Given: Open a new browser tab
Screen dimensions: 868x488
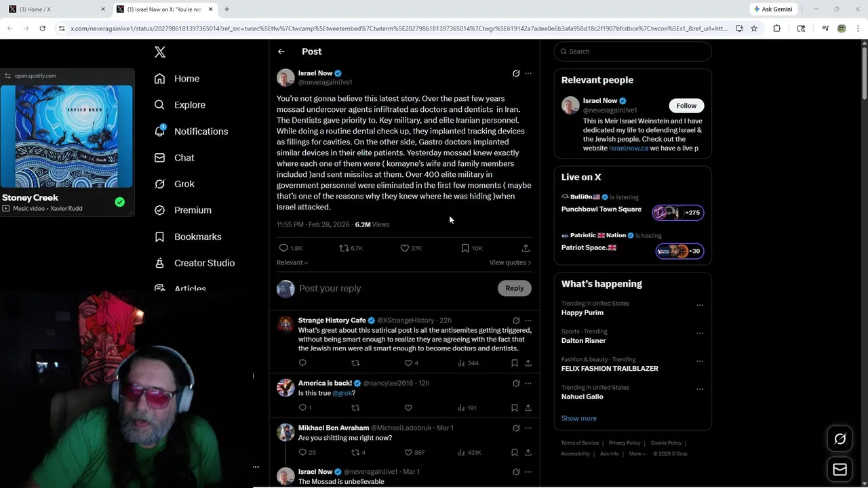Looking at the screenshot, I should (x=226, y=9).
